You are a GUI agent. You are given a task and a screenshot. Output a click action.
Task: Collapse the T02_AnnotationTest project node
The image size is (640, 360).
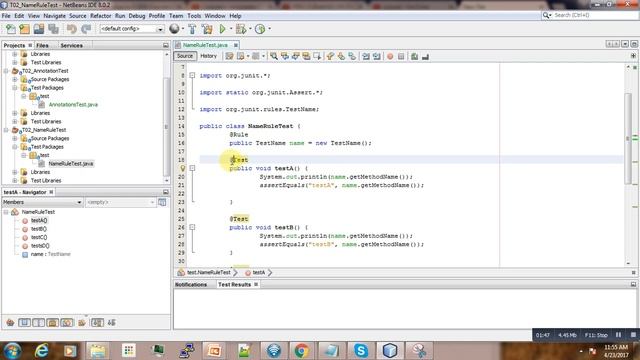6,71
